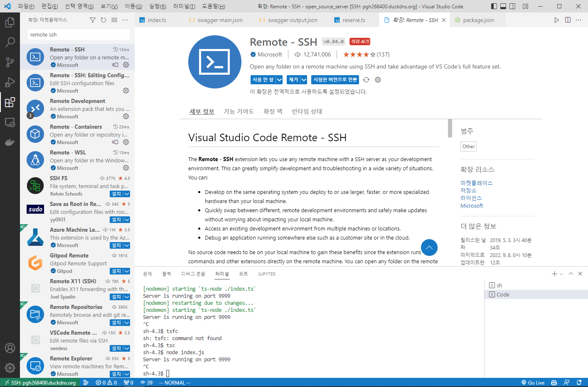Open the Docker whale view
The height and width of the screenshot is (387, 588).
[10, 142]
